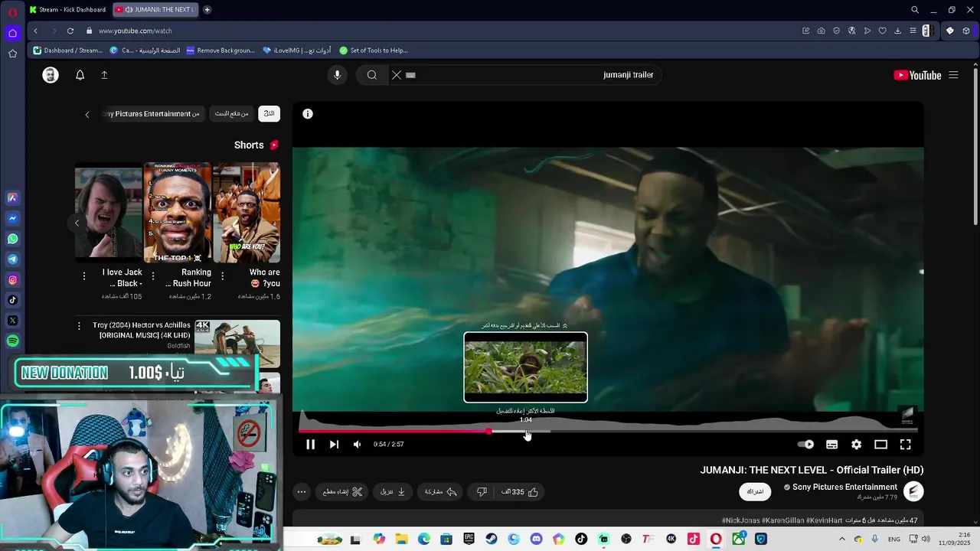Expand more filter chips with the chevron
980x551 pixels.
(87, 115)
